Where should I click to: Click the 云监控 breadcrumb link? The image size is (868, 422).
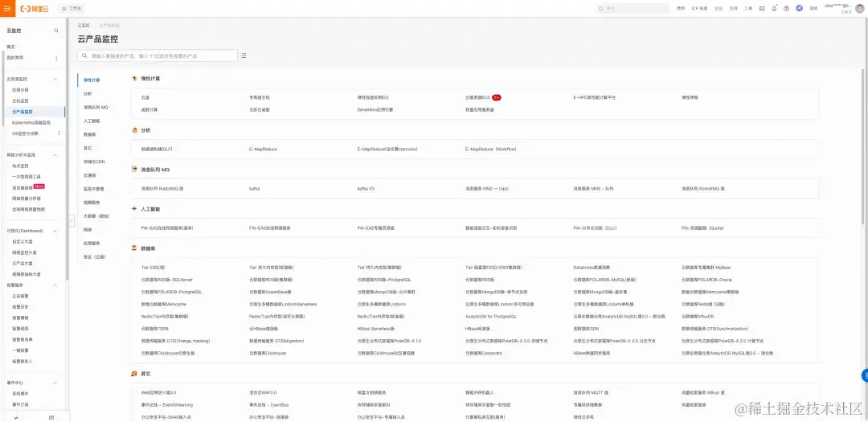coord(83,26)
